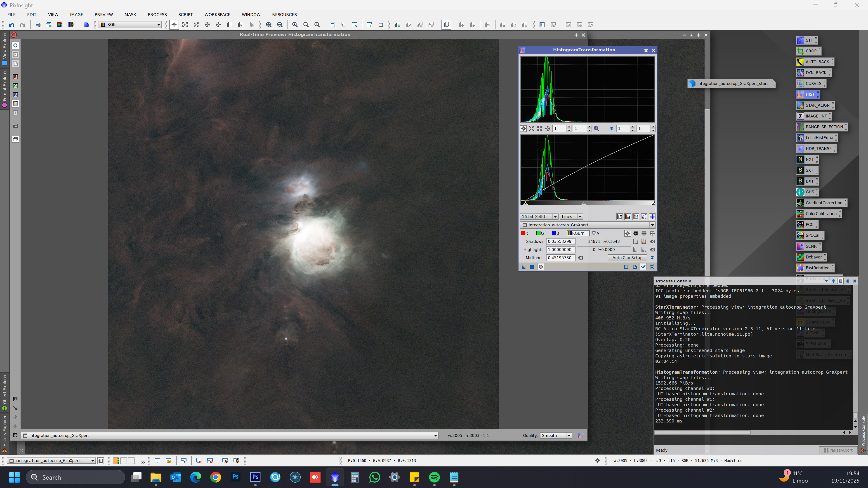
Task: Select the B channel button
Action: pos(555,233)
